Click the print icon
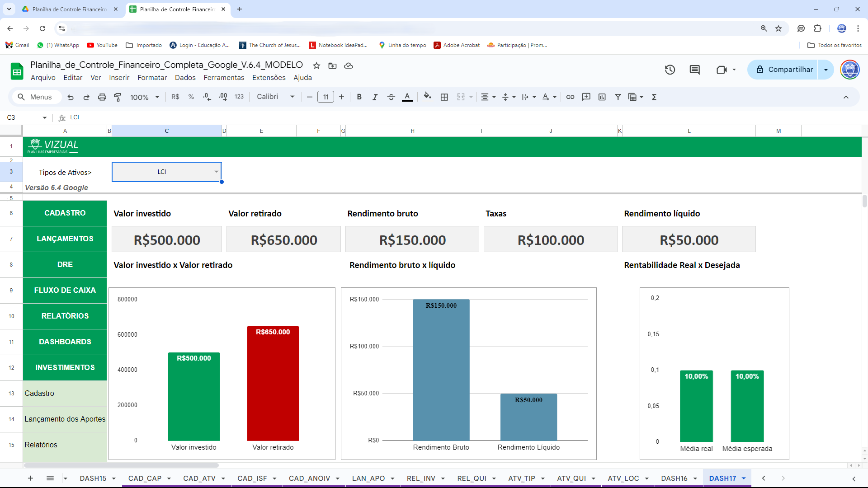The image size is (868, 488). tap(102, 97)
